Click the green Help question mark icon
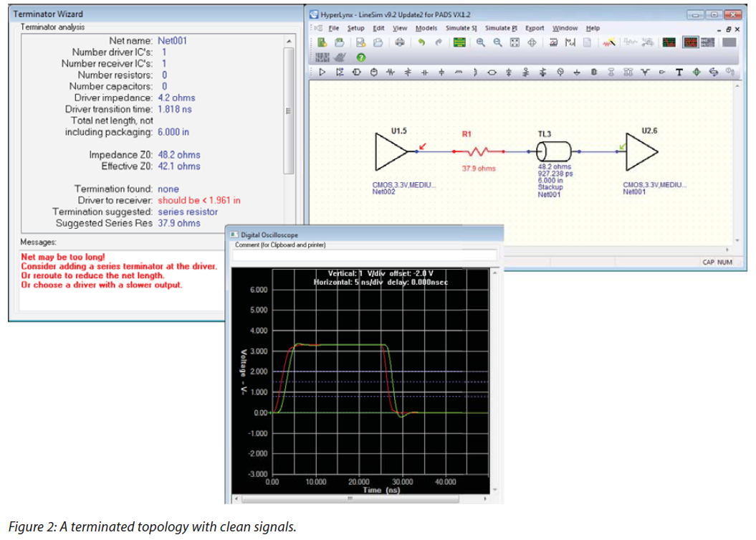The image size is (756, 540). pos(362,58)
